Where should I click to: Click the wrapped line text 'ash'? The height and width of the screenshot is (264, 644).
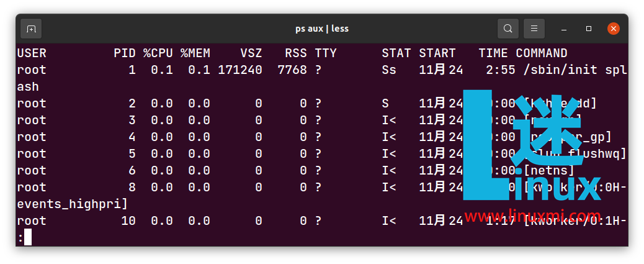coord(28,87)
